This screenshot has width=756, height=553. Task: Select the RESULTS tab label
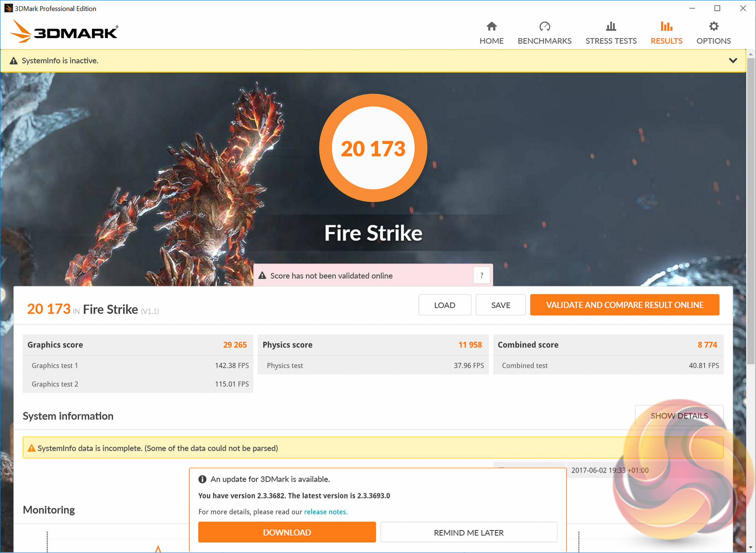click(x=666, y=41)
